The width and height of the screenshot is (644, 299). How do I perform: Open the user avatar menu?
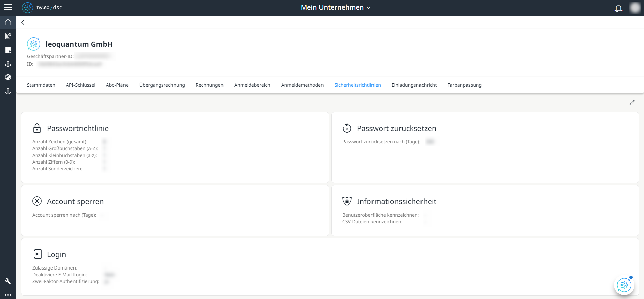coord(635,8)
